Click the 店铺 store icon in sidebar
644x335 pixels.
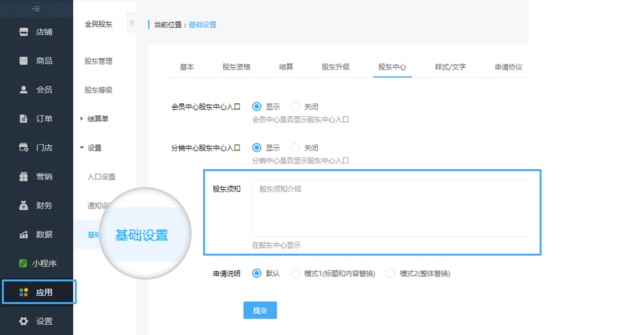(24, 32)
